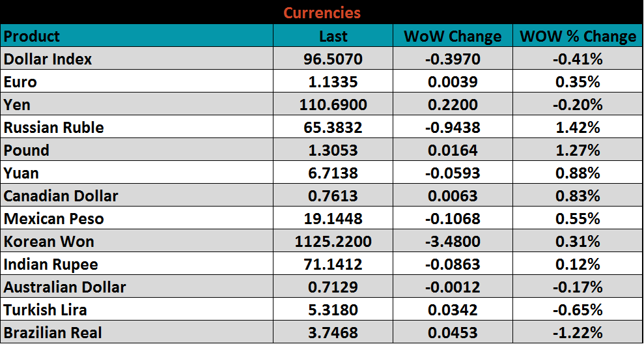The height and width of the screenshot is (344, 644).
Task: Select the Yen product cell
Action: [17, 105]
